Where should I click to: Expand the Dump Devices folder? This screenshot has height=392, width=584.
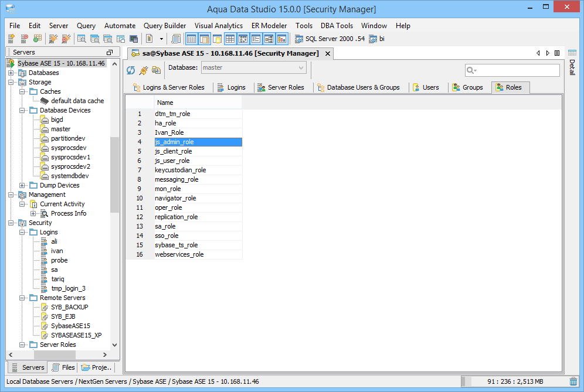[22, 185]
